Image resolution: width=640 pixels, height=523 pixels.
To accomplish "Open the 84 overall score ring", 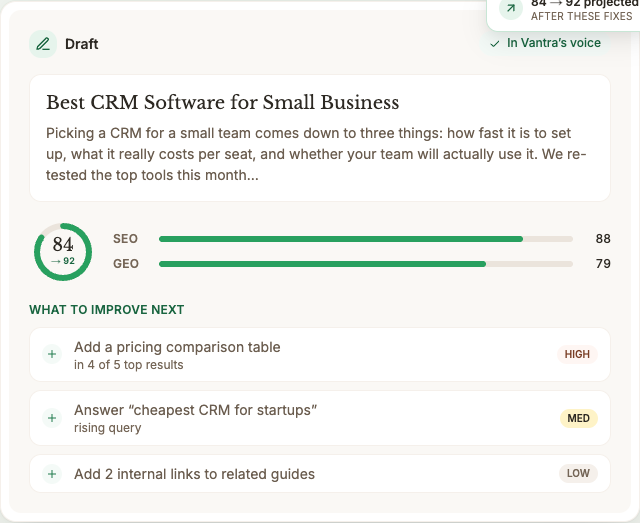I will click(63, 252).
